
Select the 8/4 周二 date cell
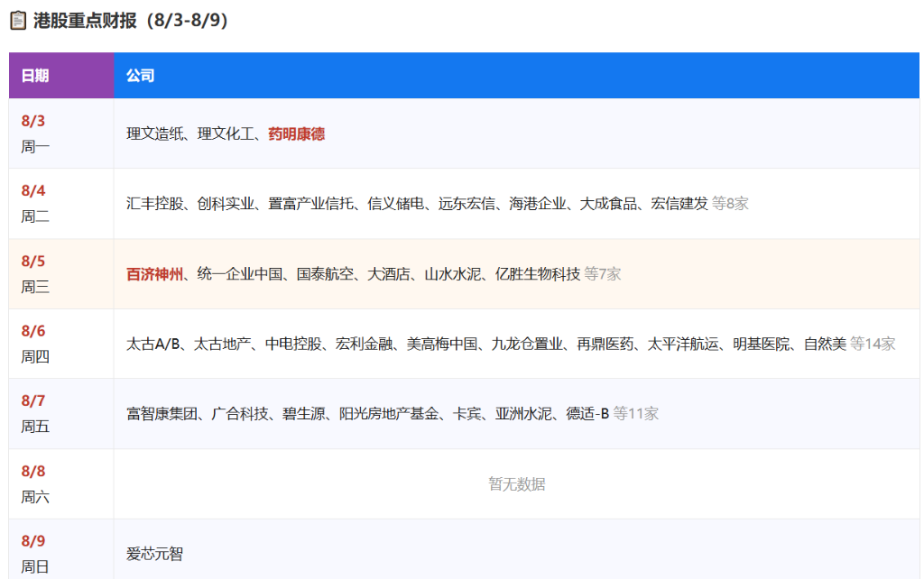coord(61,204)
